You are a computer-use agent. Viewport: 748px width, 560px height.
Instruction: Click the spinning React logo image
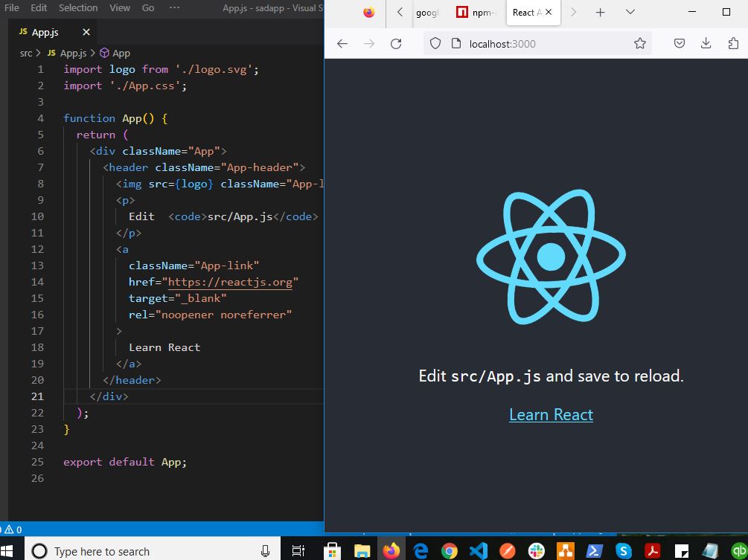tap(551, 257)
